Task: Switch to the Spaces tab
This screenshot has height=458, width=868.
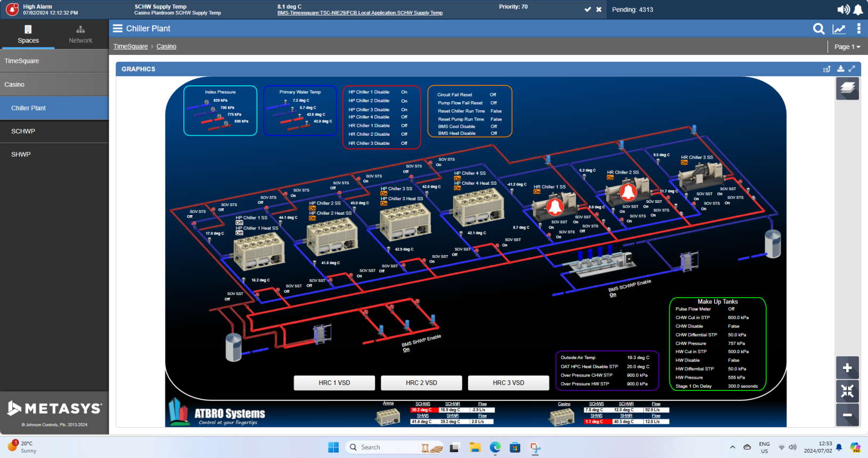Action: (28, 34)
